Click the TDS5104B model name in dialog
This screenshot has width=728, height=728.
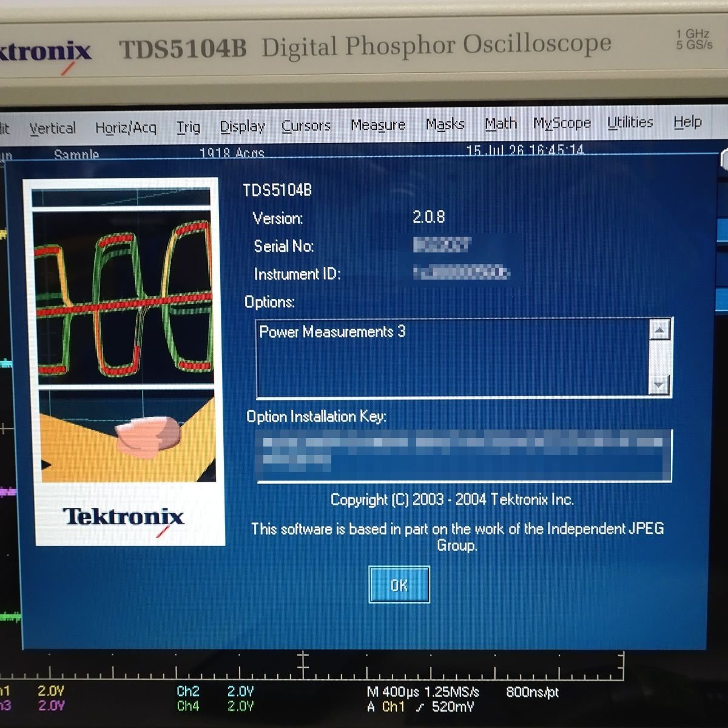pyautogui.click(x=277, y=190)
